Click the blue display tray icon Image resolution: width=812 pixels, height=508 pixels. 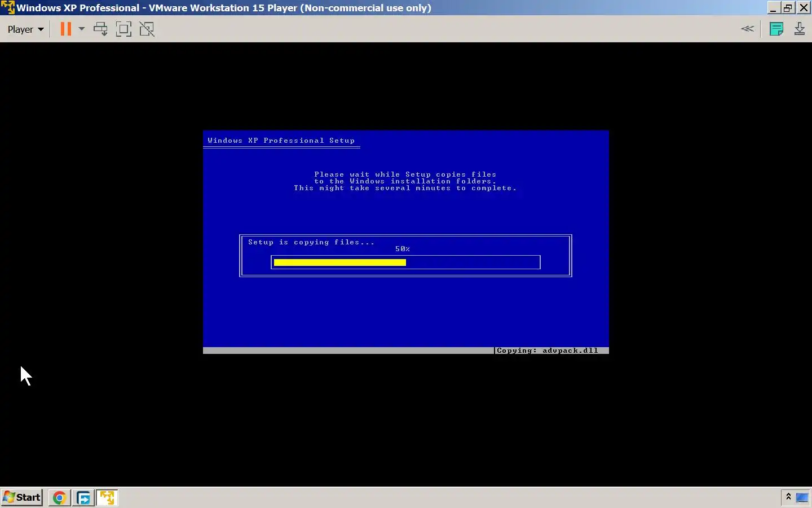point(802,497)
